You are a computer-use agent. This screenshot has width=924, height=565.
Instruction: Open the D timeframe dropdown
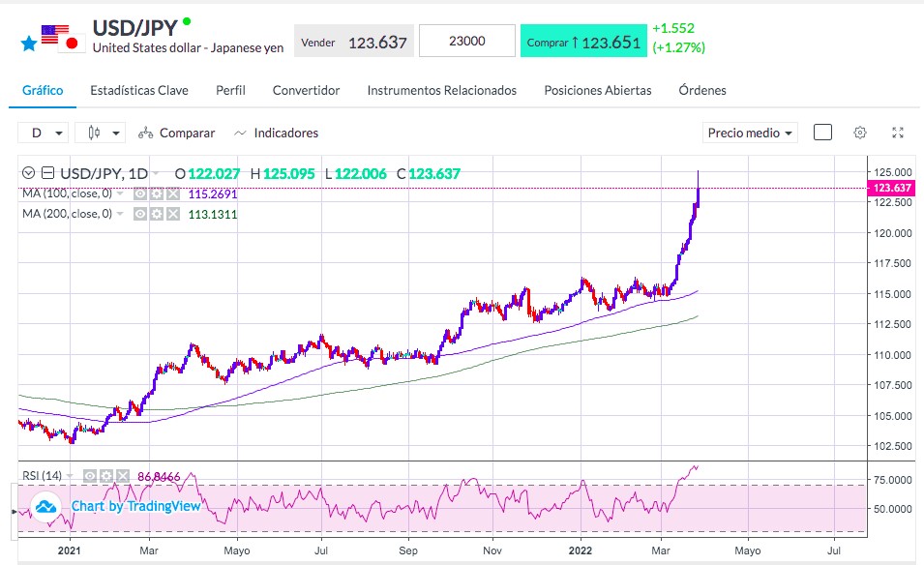pos(43,133)
